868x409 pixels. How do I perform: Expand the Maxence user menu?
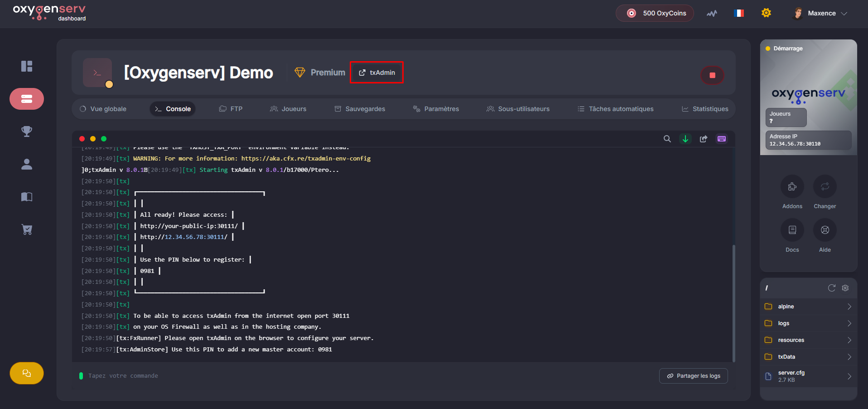(x=821, y=13)
